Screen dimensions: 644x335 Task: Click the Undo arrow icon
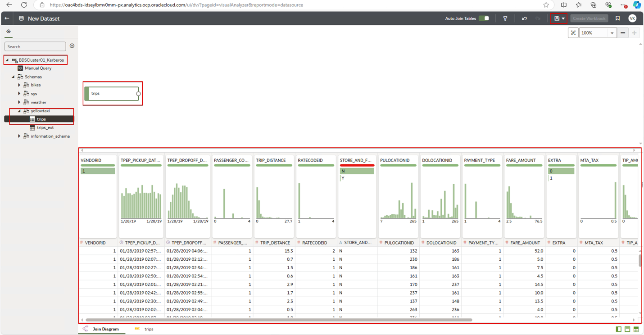524,18
